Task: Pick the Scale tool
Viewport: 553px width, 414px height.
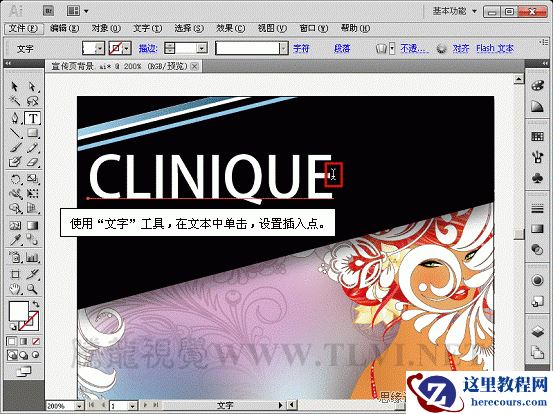Action: 32,179
